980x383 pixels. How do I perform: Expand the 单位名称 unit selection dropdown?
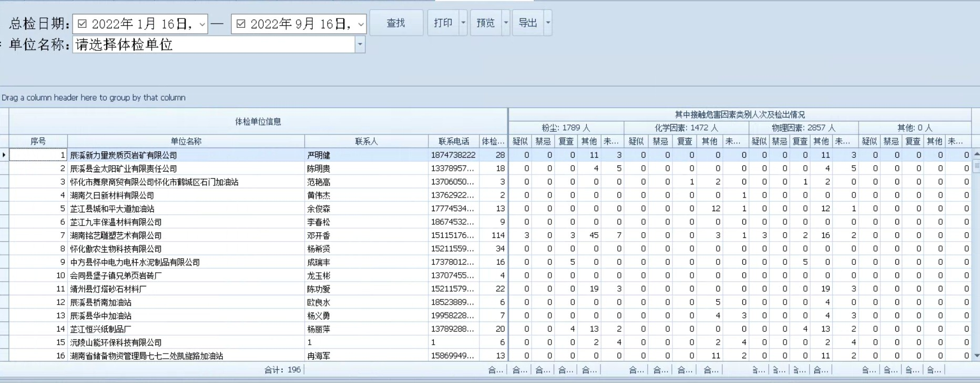[360, 45]
